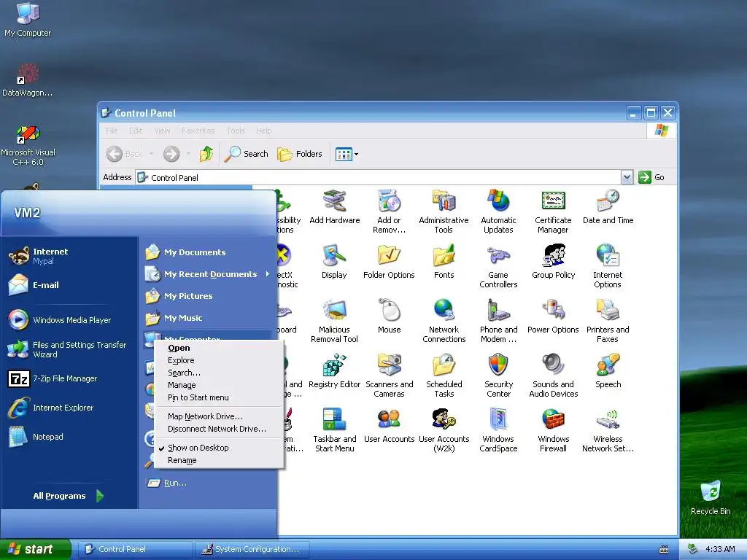Image resolution: width=747 pixels, height=560 pixels.
Task: Select Rename in the context menu
Action: (219, 460)
